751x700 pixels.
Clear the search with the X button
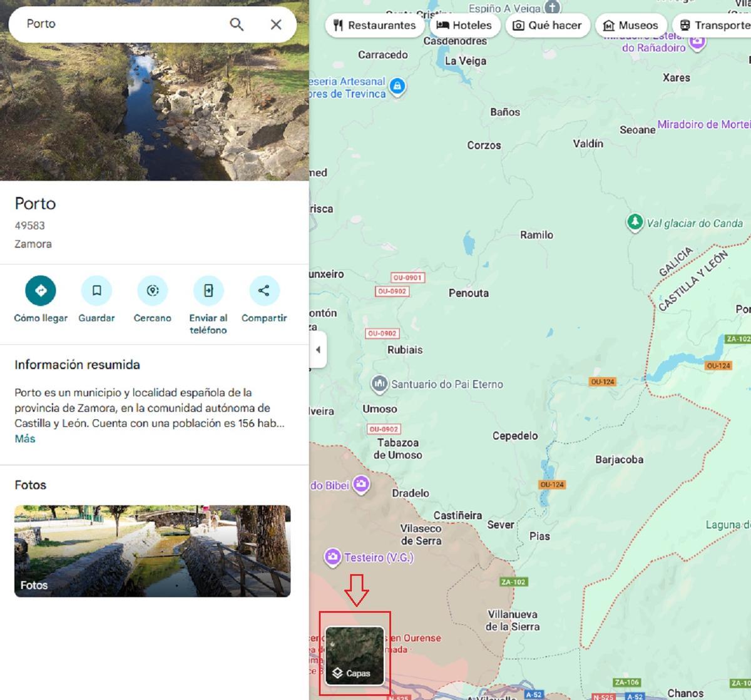276,24
